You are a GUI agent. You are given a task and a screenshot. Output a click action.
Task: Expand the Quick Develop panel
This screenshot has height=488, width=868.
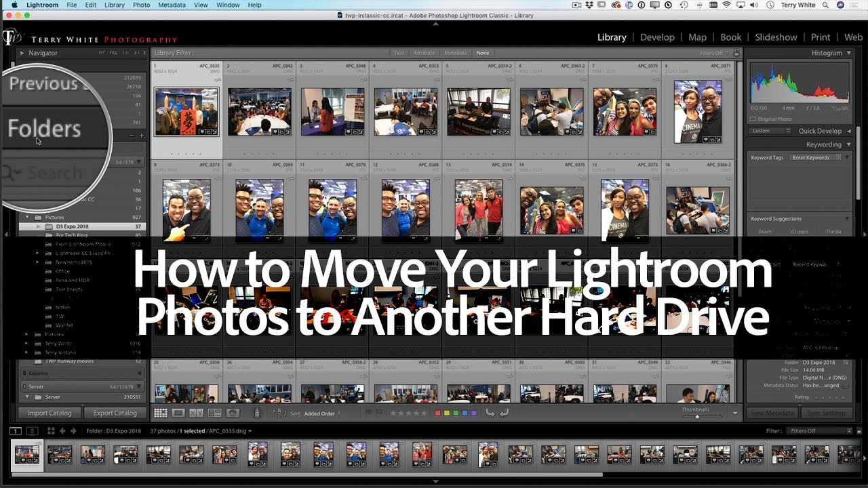click(x=848, y=131)
